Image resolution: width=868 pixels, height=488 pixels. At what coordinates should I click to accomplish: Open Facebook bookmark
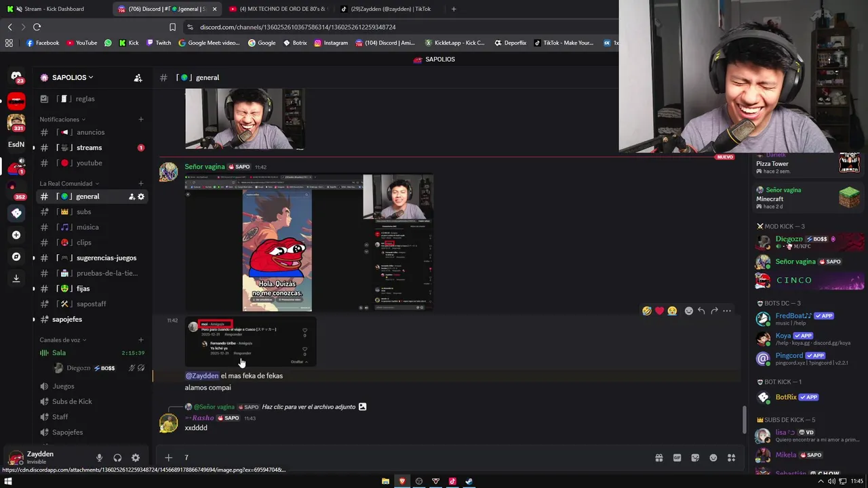coord(43,43)
